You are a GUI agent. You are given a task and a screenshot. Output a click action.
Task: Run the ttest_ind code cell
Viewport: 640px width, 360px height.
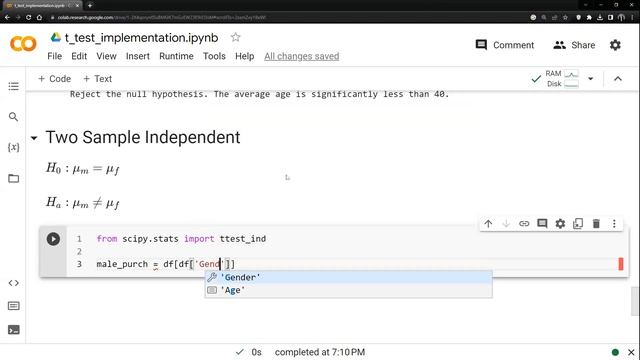(x=53, y=239)
